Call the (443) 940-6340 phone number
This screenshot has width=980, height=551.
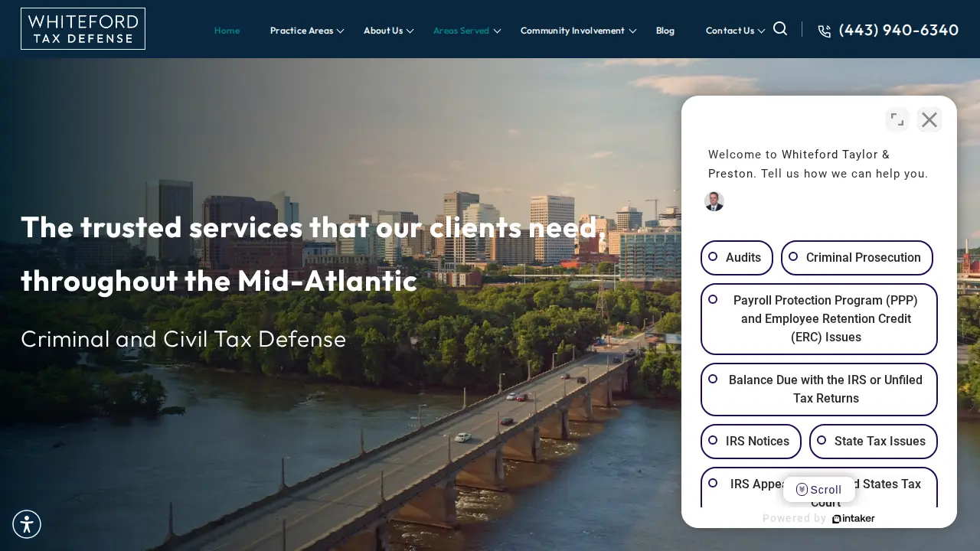[x=899, y=30]
